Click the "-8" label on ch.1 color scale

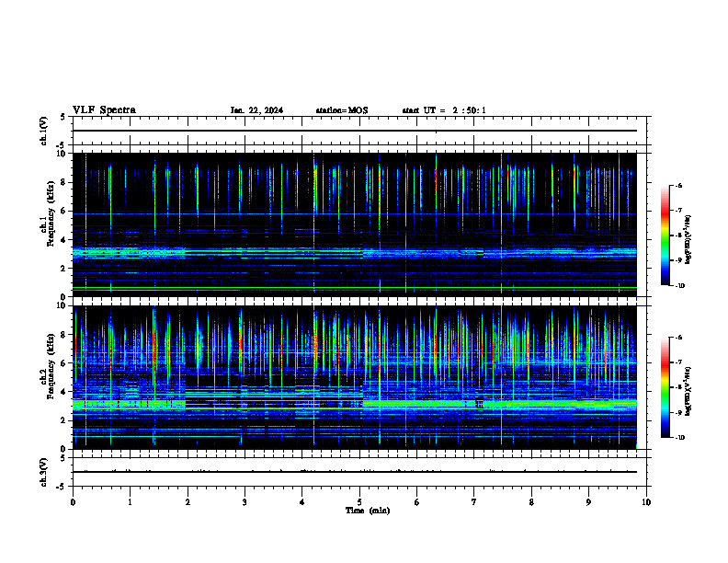(678, 236)
